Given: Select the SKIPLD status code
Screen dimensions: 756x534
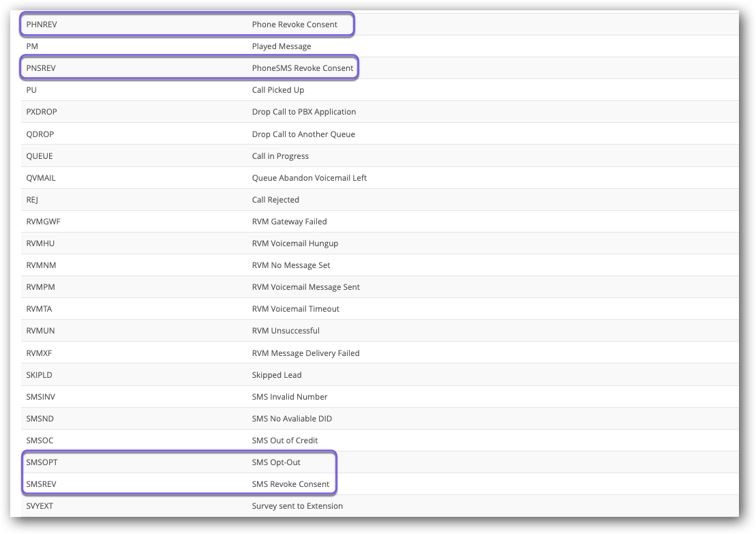Looking at the screenshot, I should coord(39,375).
